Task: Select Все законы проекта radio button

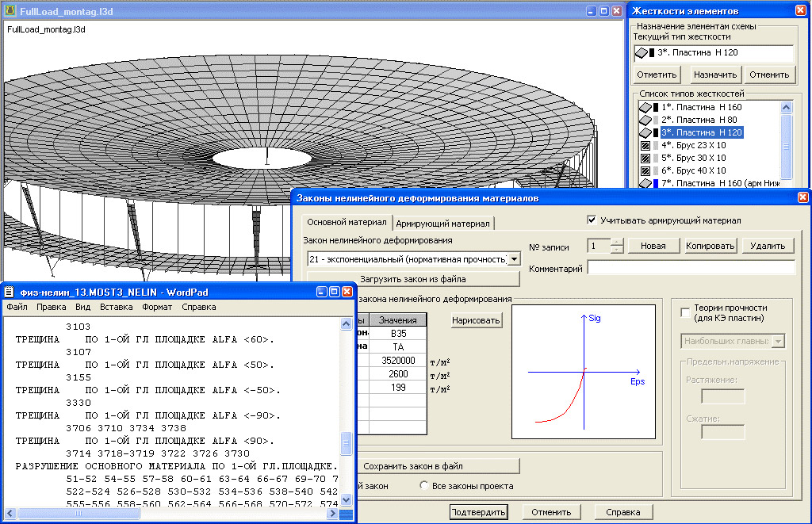Action: (424, 486)
